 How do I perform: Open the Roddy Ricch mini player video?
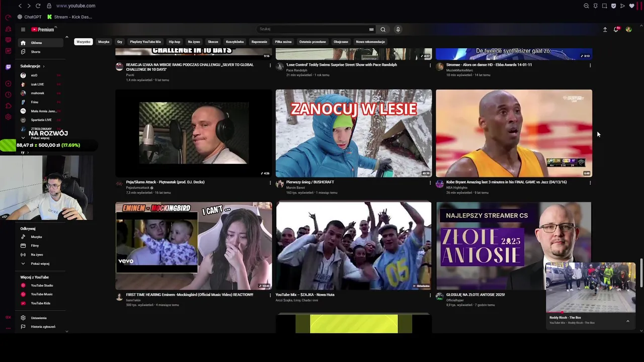pos(590,288)
